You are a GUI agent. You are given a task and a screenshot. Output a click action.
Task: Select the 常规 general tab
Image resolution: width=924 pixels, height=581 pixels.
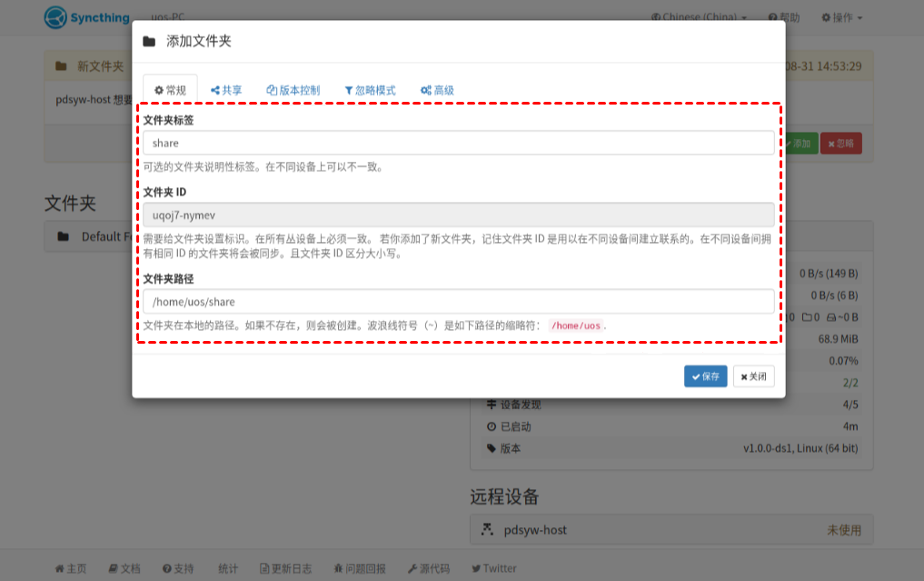170,90
